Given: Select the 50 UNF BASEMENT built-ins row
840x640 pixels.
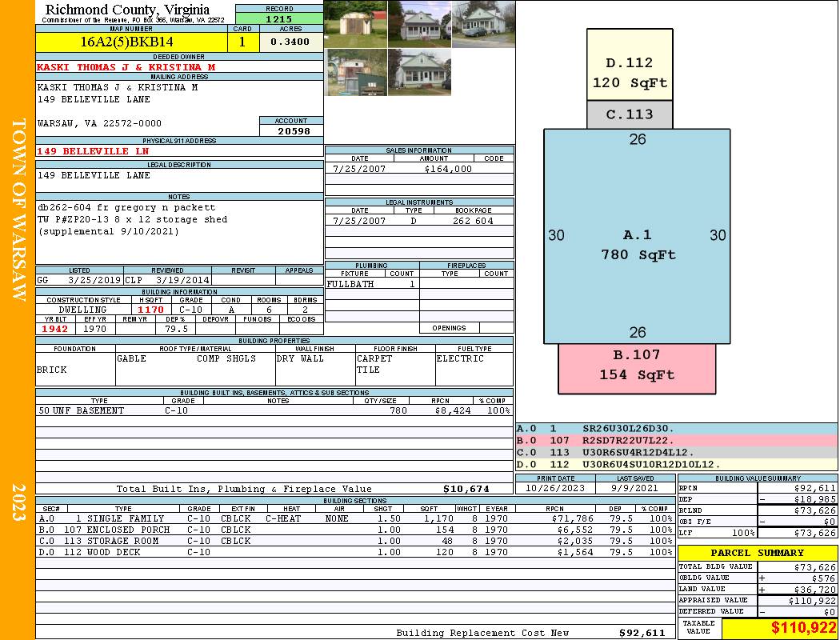Looking at the screenshot, I should point(274,410).
